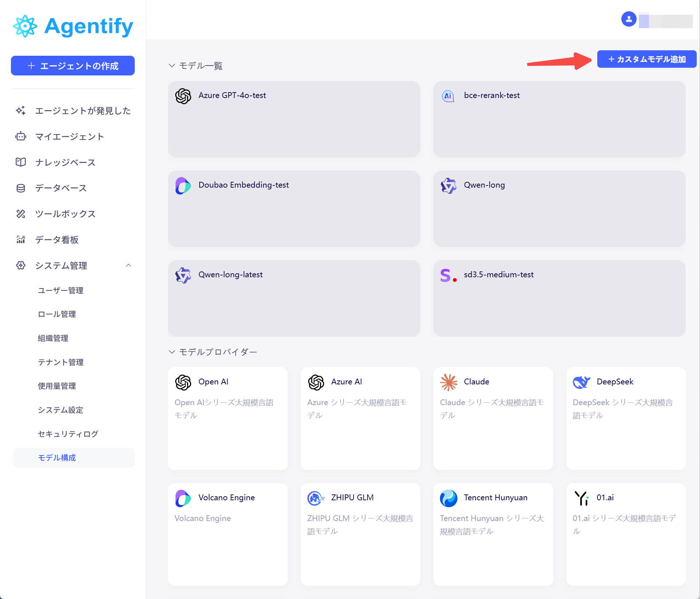Collapse the モデルプロバイダー section
700x599 pixels.
pyautogui.click(x=172, y=352)
